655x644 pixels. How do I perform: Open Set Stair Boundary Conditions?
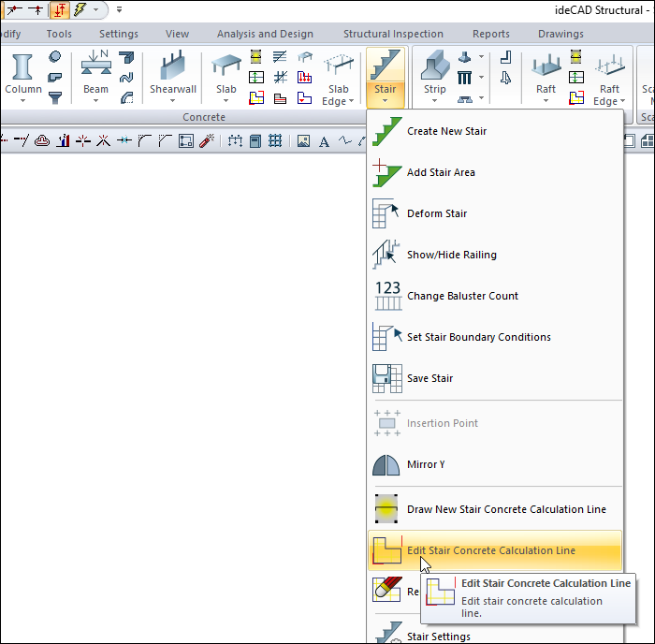point(478,337)
